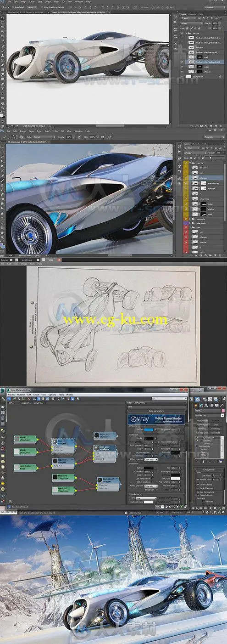Collapse the road layer group
227x644 pixels.
click(x=190, y=227)
